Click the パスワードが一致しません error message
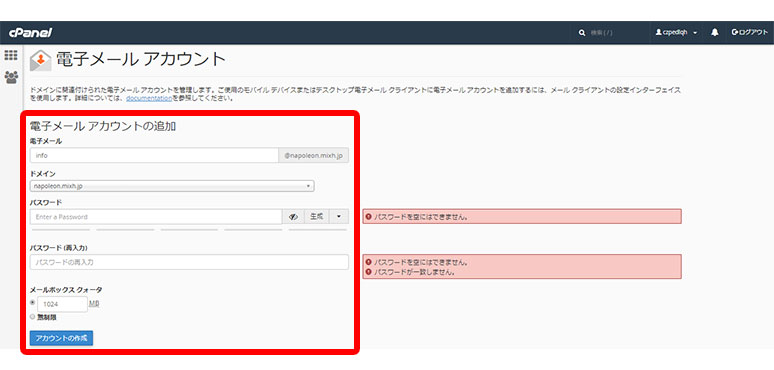774x370 pixels. point(414,272)
